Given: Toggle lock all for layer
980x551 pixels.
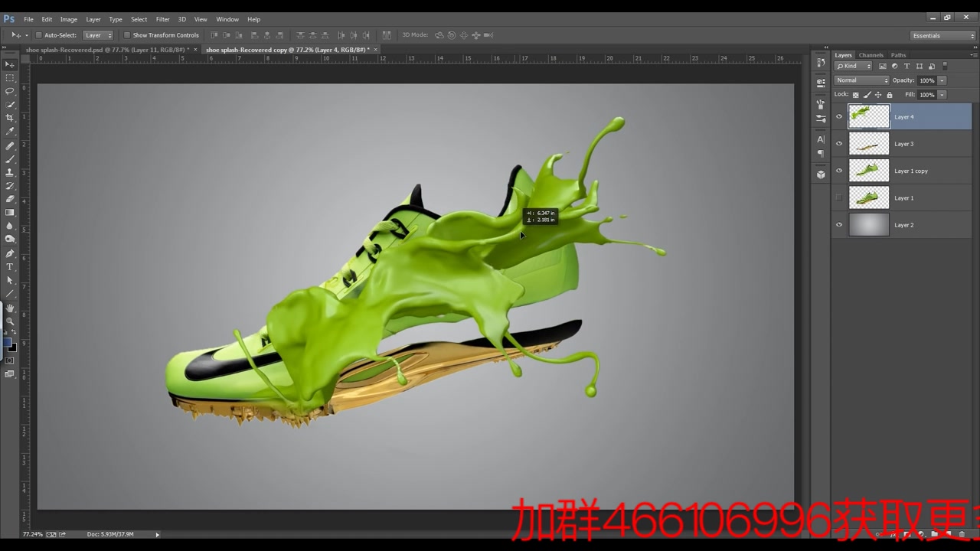Looking at the screenshot, I should tap(889, 95).
